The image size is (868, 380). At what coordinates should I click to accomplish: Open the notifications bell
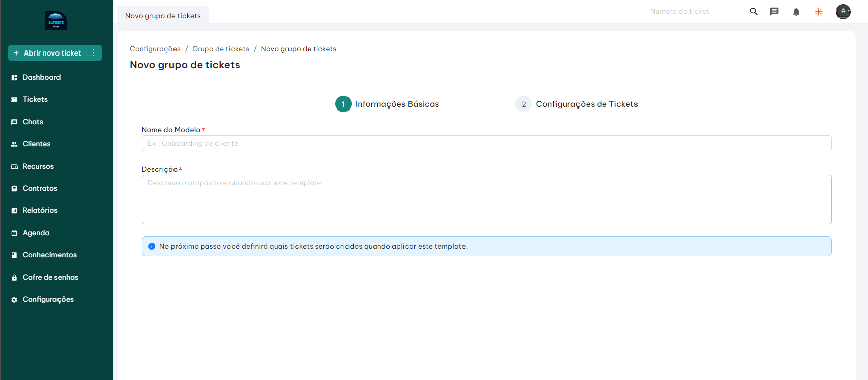(x=796, y=12)
